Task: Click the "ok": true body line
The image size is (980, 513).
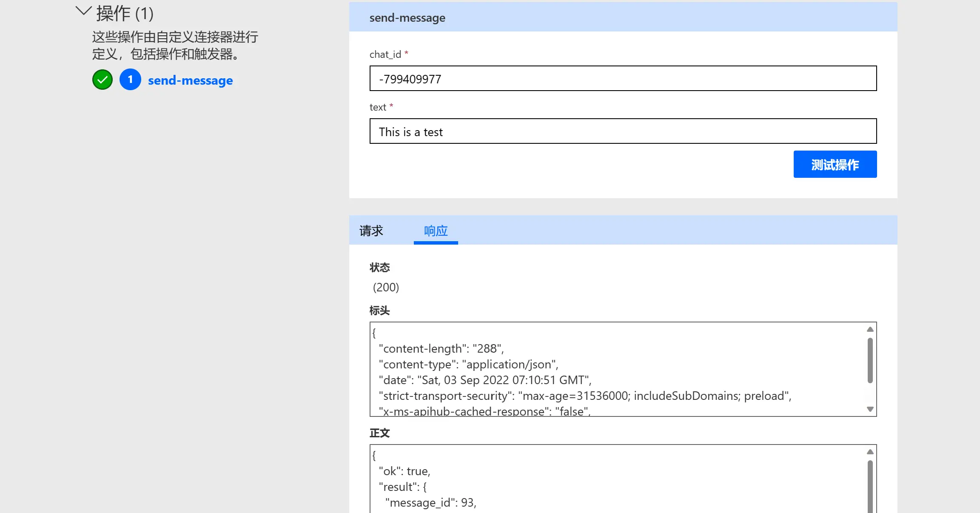Action: point(405,471)
